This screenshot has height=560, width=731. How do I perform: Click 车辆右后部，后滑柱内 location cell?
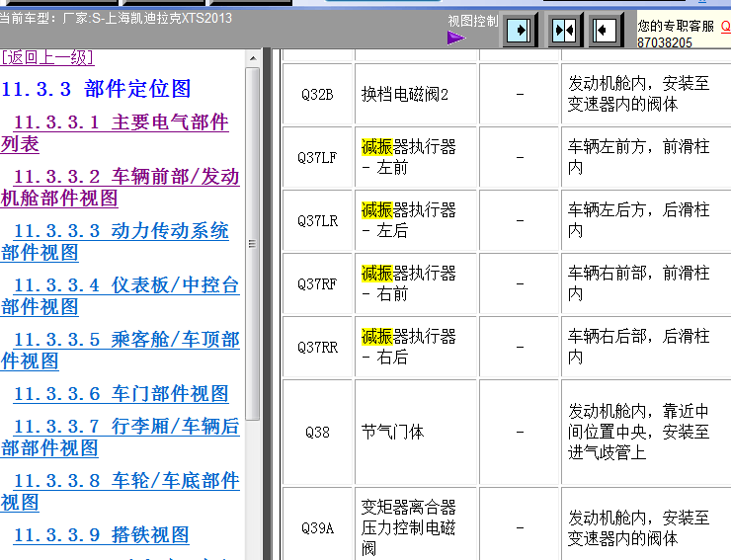pos(647,347)
